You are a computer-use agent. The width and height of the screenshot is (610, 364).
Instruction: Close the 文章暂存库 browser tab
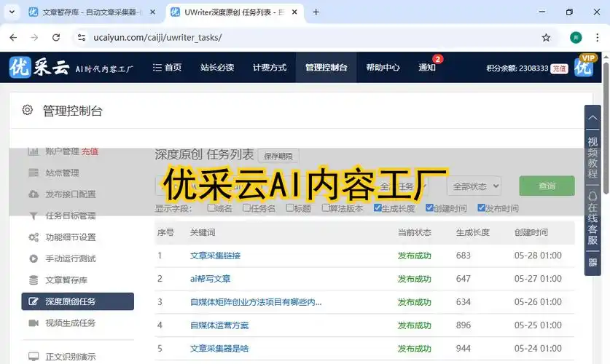152,12
